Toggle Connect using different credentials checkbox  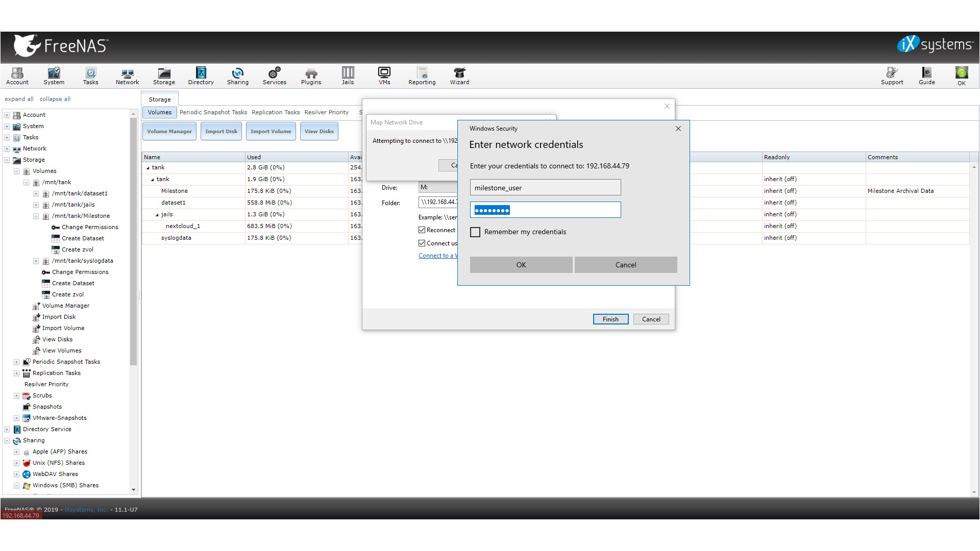[422, 243]
